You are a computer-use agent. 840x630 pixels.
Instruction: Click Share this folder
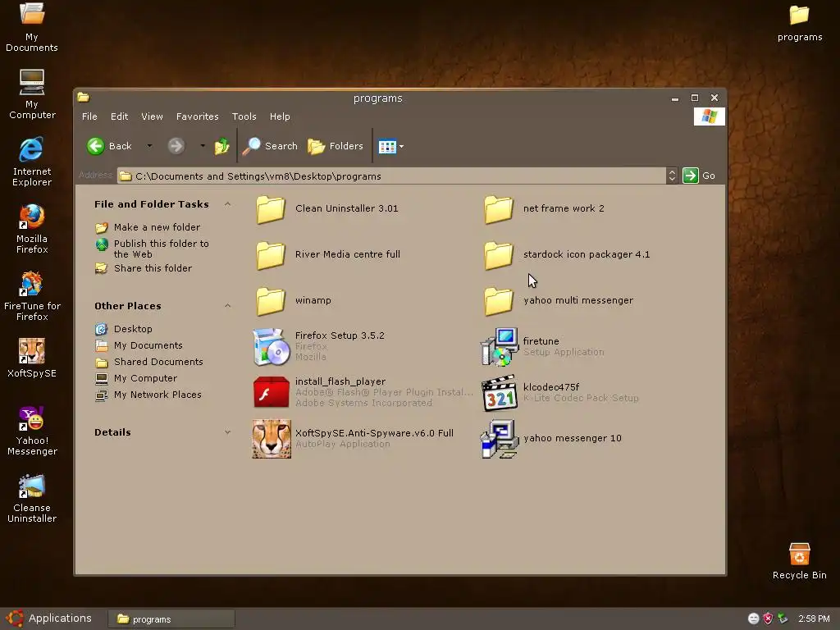point(153,268)
